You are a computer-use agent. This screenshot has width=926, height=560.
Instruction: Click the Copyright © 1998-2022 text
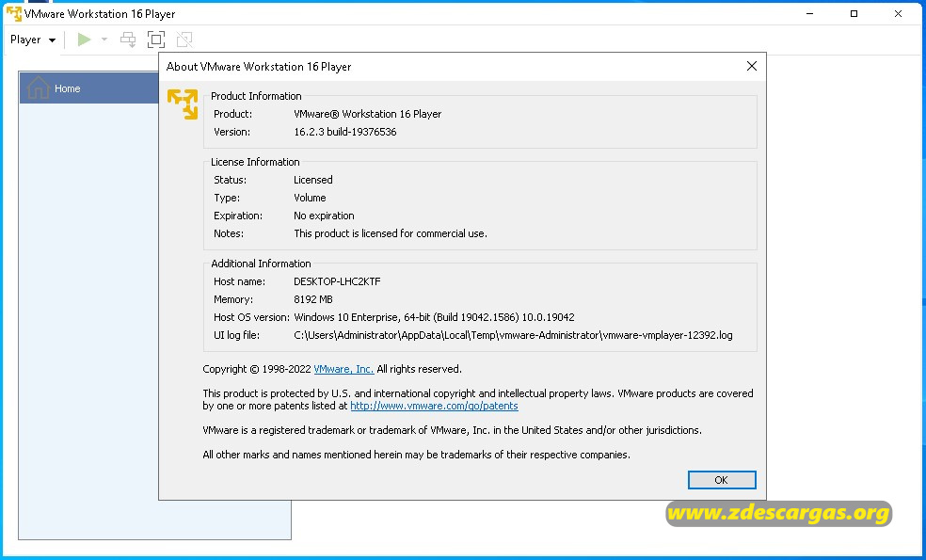257,369
